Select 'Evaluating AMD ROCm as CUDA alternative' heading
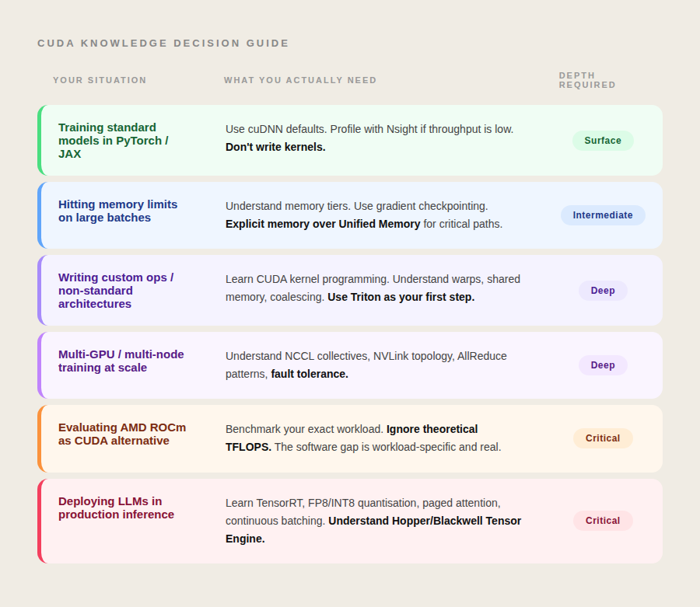Screen dimensions: 700x607 point(122,434)
